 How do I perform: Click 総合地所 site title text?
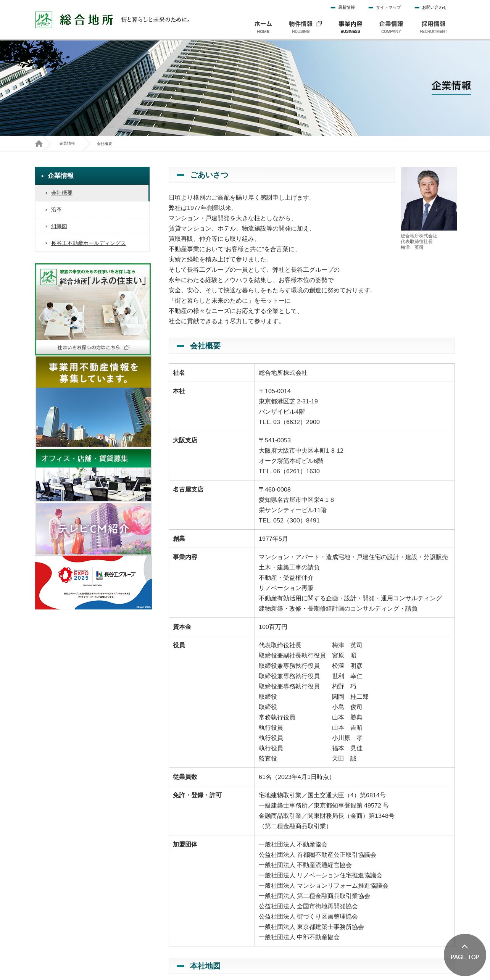click(87, 20)
